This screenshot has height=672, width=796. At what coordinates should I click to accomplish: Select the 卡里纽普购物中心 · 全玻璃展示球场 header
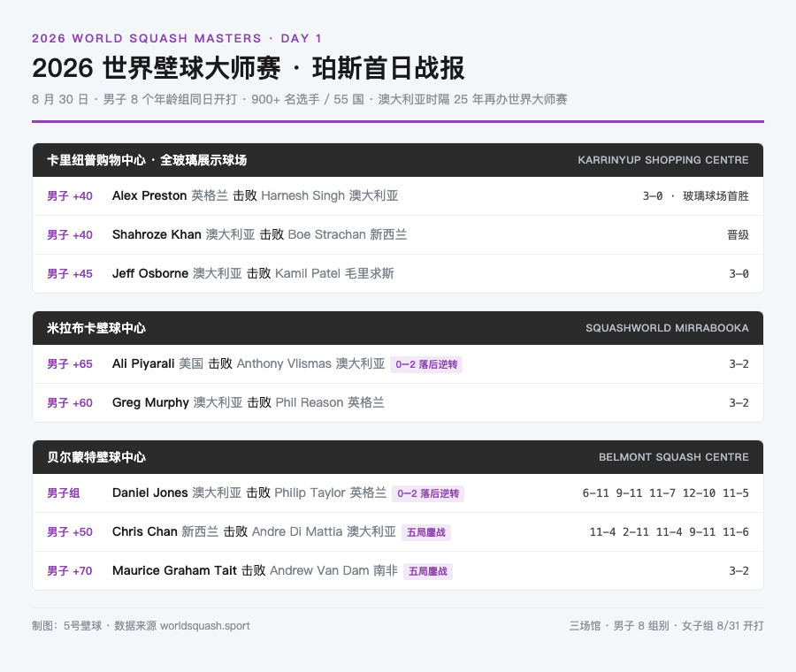(x=147, y=160)
